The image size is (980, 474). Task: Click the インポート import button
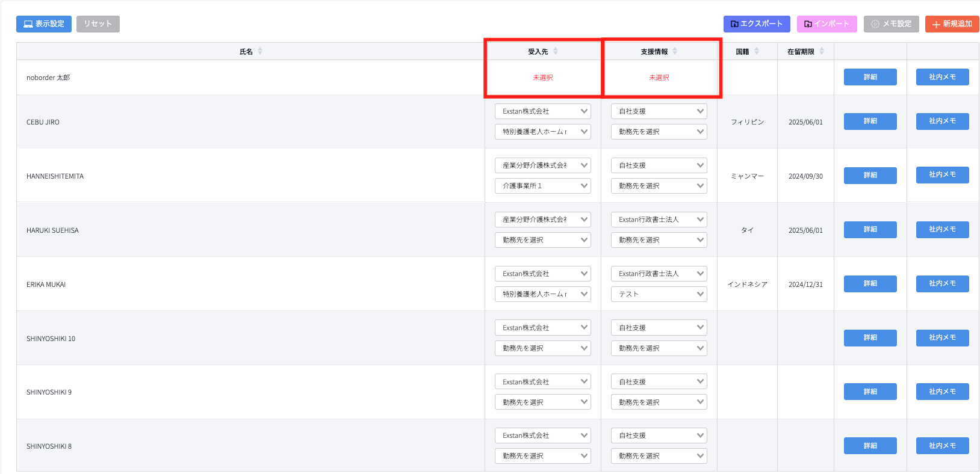[x=826, y=24]
